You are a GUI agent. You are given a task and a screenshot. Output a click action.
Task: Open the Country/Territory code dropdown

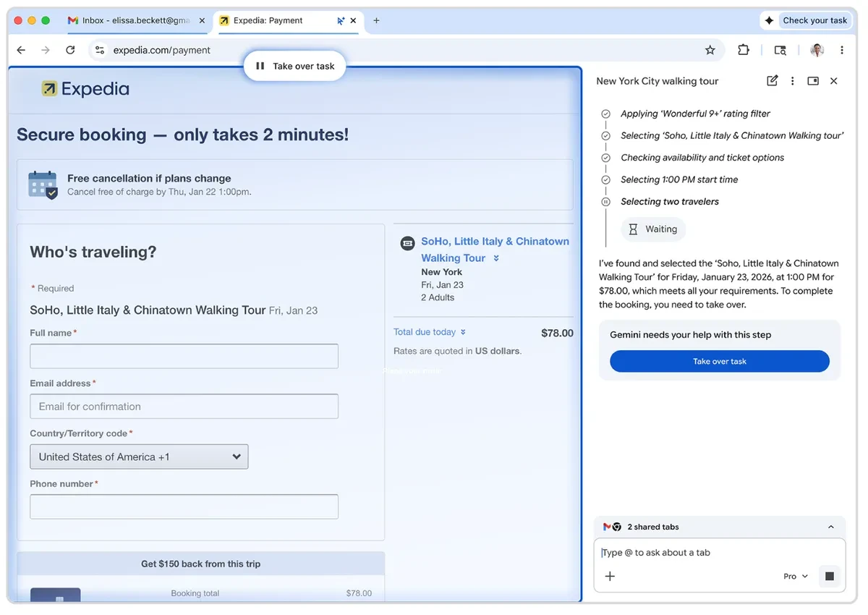pos(139,457)
